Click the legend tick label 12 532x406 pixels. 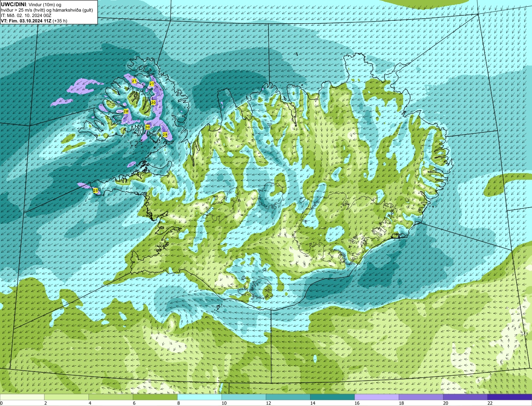[268, 403]
